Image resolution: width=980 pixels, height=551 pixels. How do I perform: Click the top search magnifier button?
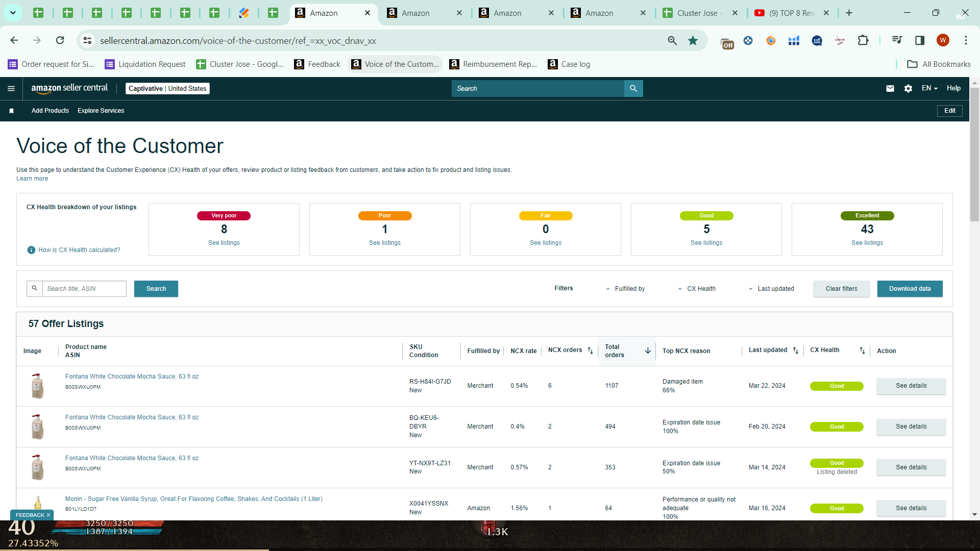(633, 88)
